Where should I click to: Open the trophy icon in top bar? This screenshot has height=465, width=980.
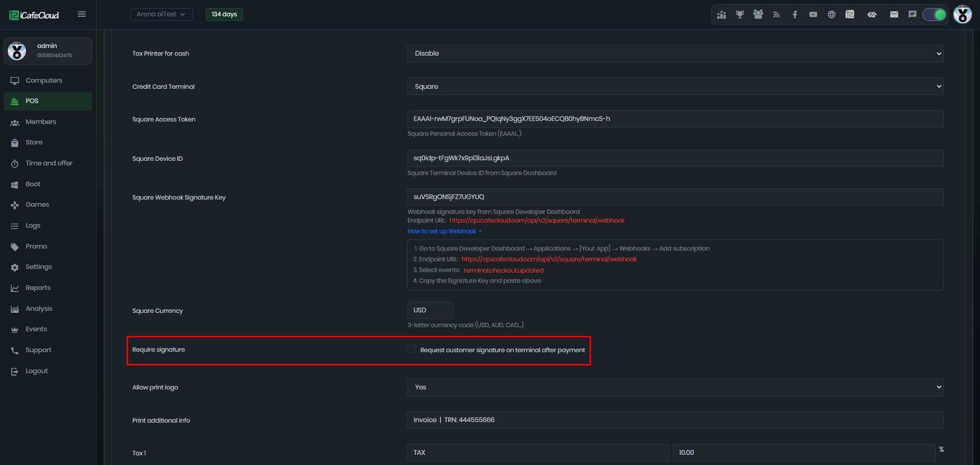click(x=740, y=15)
